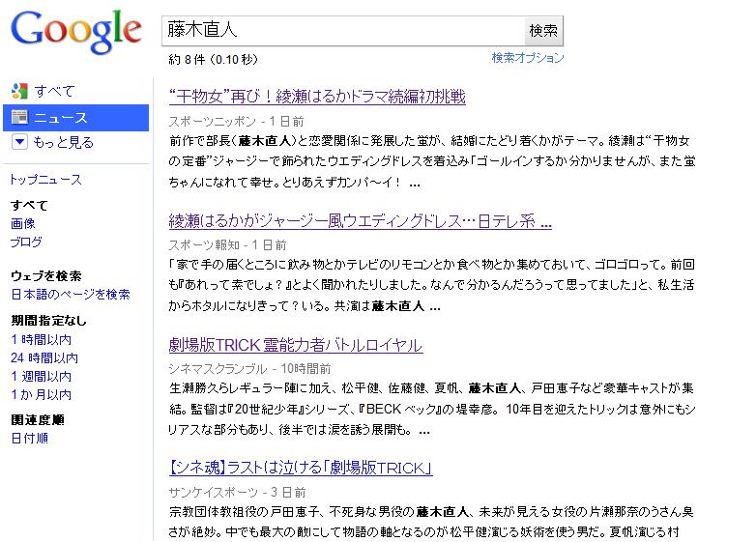Viewport: 756px width, 542px height.
Task: Select the ニュース sidebar item
Action: pyautogui.click(x=75, y=118)
